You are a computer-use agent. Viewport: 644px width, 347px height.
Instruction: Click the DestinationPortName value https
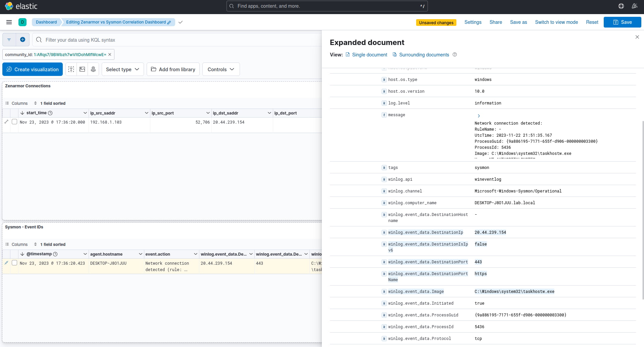pyautogui.click(x=481, y=274)
